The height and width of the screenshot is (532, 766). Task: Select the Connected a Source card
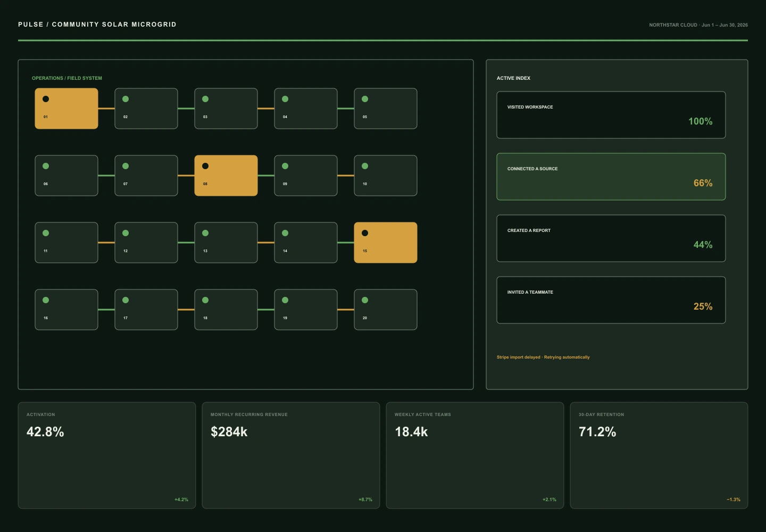[x=611, y=177]
